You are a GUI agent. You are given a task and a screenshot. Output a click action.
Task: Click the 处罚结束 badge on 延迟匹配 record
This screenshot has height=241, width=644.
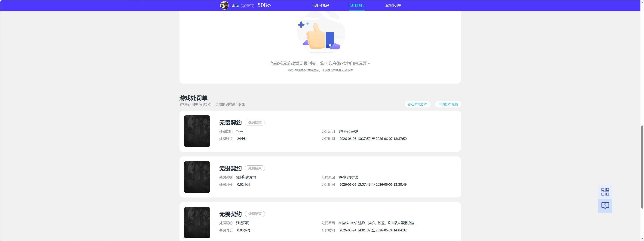point(255,214)
